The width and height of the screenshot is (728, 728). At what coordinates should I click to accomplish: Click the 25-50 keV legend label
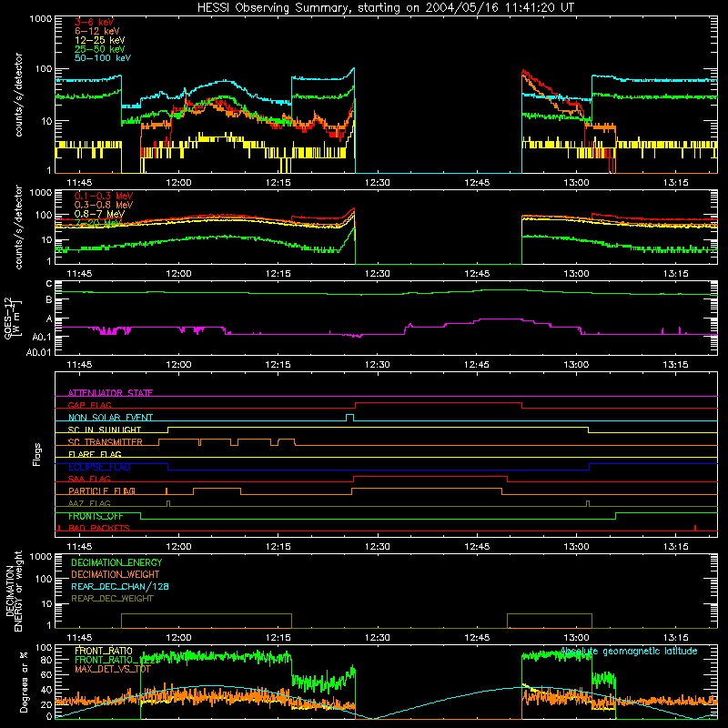coord(100,49)
